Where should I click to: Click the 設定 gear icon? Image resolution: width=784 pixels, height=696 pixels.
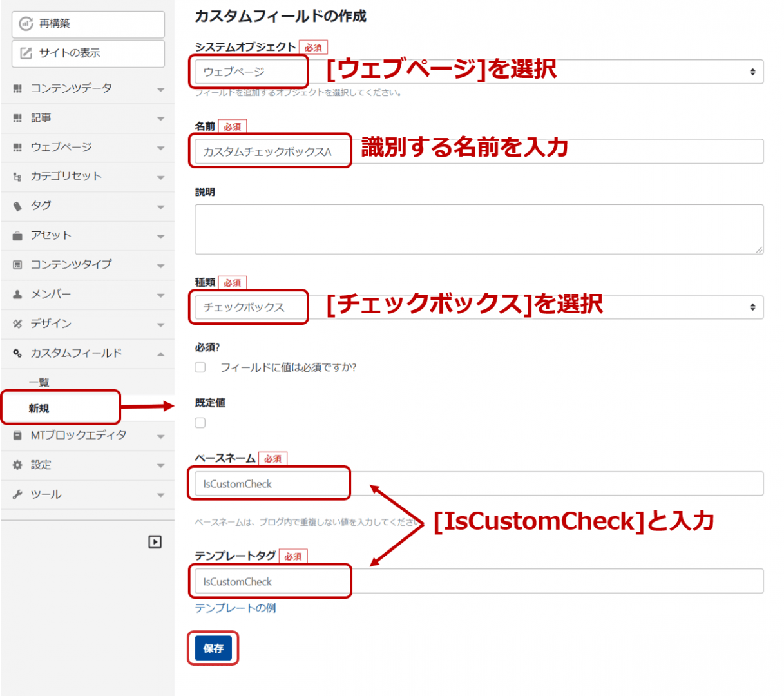[17, 465]
